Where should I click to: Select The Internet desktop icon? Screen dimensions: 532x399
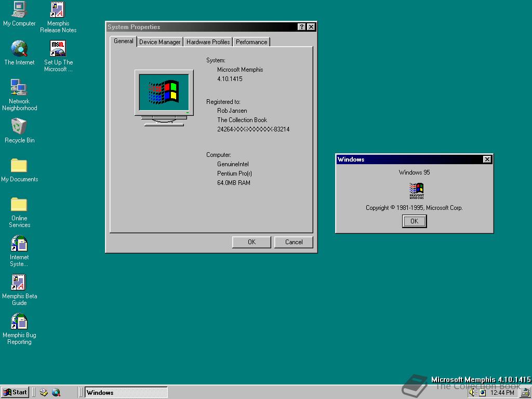pos(19,52)
